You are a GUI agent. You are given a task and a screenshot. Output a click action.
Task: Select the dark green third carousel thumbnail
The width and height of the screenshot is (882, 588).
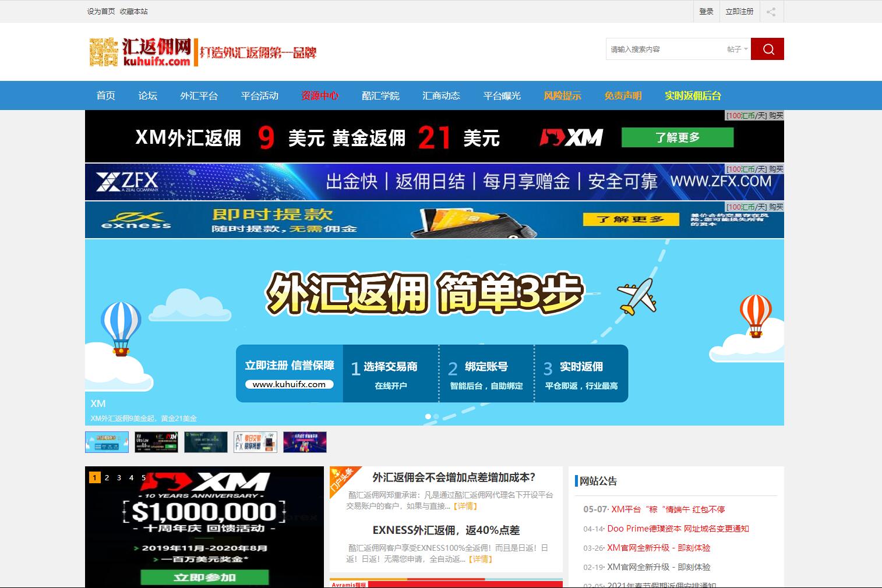pyautogui.click(x=206, y=442)
